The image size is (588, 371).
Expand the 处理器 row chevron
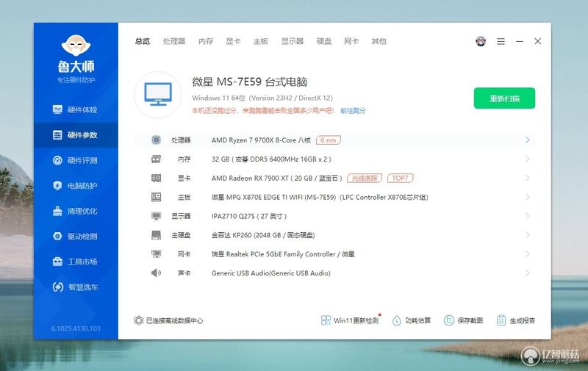click(x=527, y=140)
